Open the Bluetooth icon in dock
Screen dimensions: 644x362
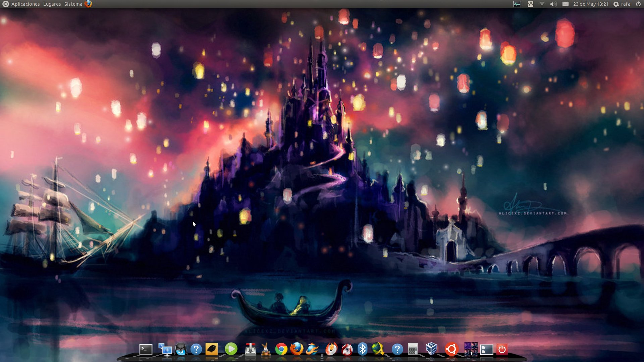click(x=362, y=349)
